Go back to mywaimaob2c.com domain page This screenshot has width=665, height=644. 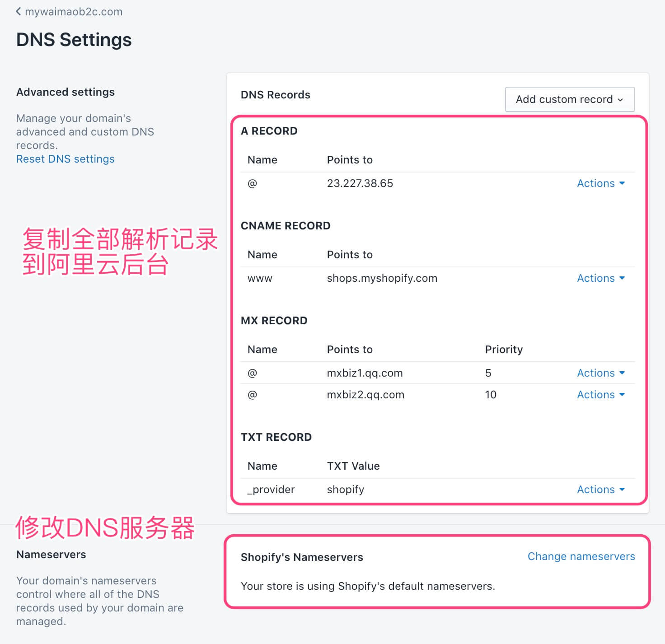pos(69,12)
